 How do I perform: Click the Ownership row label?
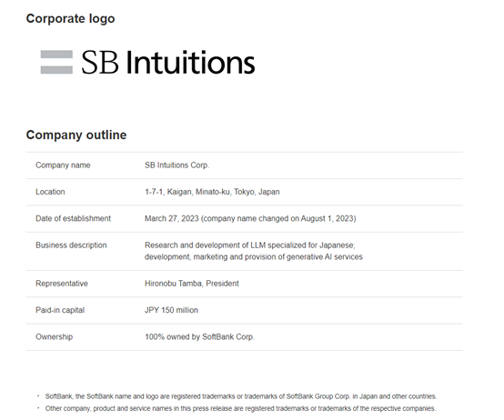click(x=55, y=337)
